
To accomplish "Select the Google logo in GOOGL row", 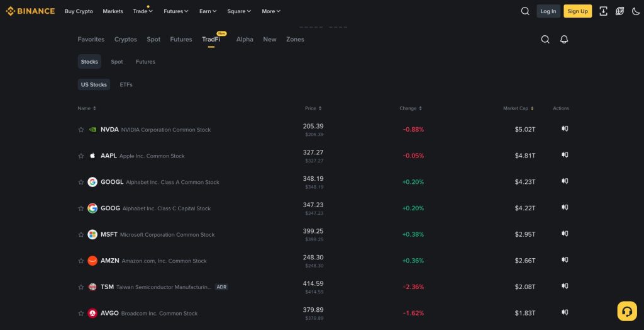I will point(92,182).
